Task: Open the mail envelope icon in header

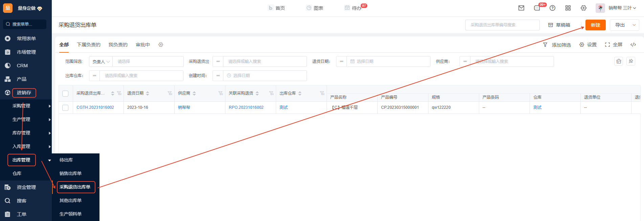Action: pyautogui.click(x=521, y=8)
